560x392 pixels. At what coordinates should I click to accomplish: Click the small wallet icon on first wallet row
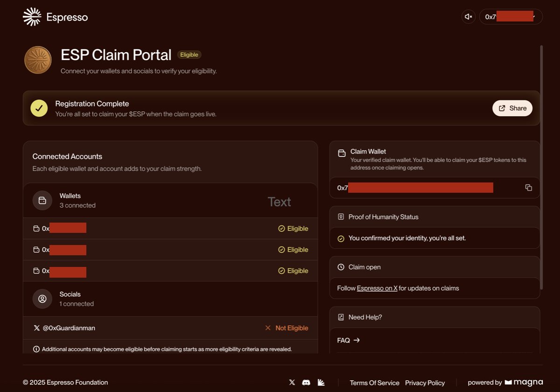pyautogui.click(x=36, y=229)
